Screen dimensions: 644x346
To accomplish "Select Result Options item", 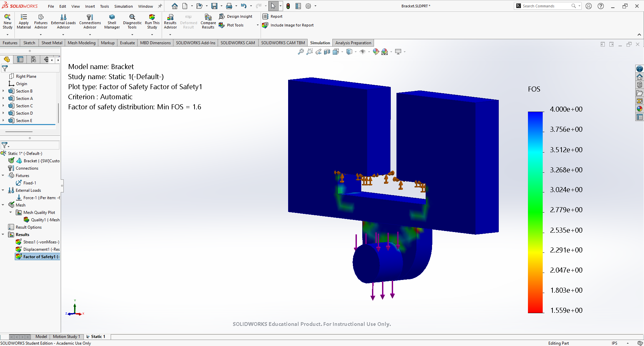I will [25, 227].
